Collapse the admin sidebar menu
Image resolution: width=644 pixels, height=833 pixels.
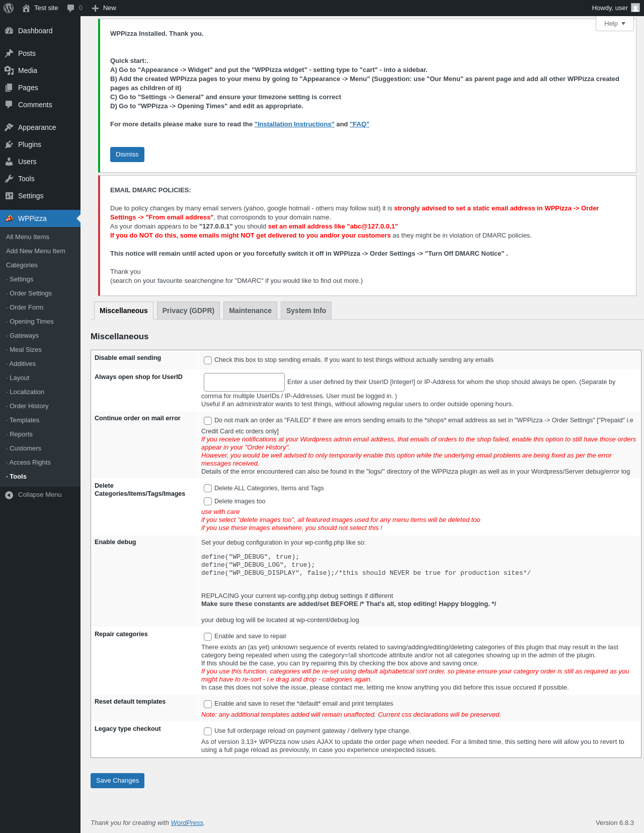point(40,495)
